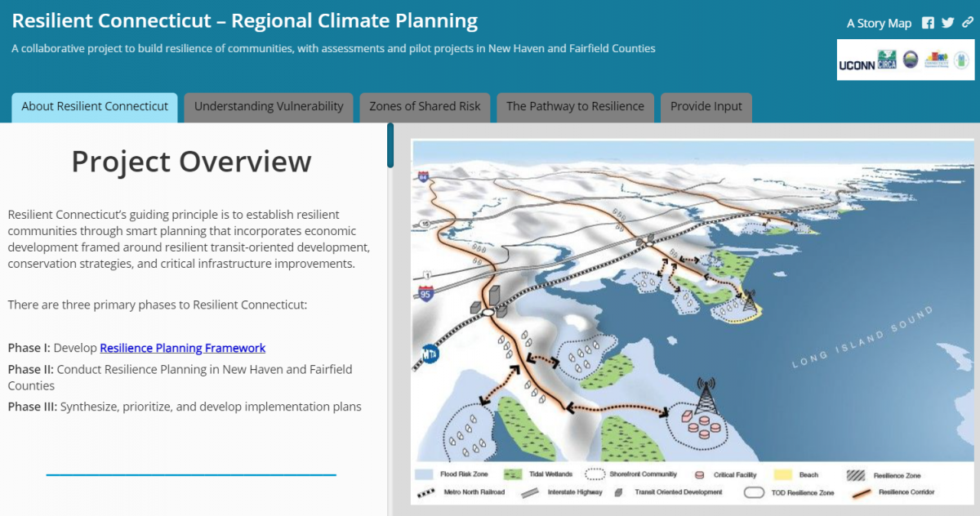Screen dimensions: 980x516
Task: Click the Flood Risk Zone legend swatch
Action: 424,474
